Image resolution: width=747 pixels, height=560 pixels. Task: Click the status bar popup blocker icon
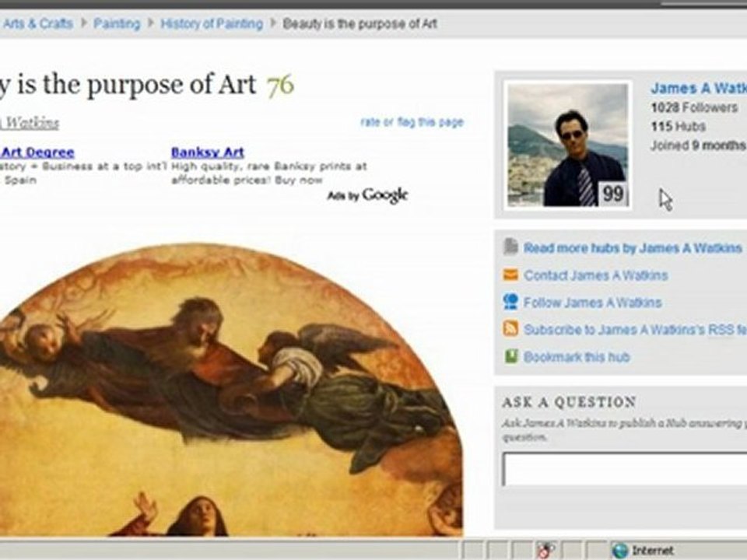[545, 551]
